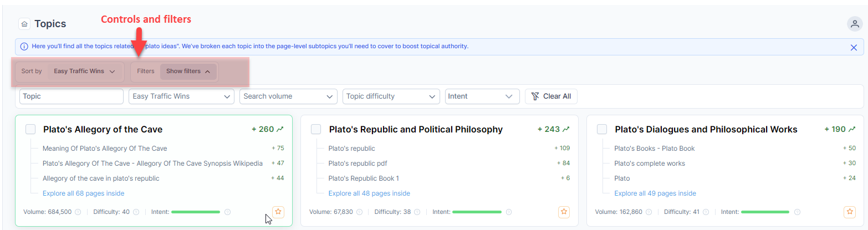The width and height of the screenshot is (868, 230).
Task: Select the Plato's Republic and Political Philosophy checkbox
Action: 316,129
